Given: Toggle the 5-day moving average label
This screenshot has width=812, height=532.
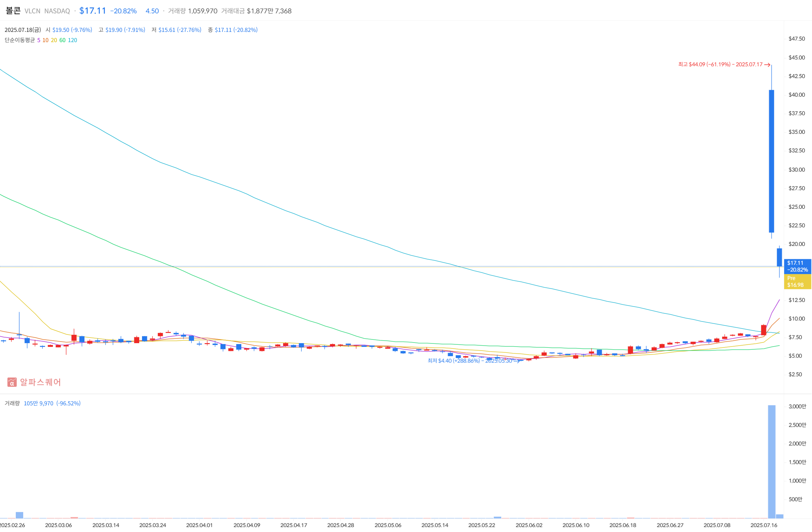Looking at the screenshot, I should pyautogui.click(x=39, y=40).
